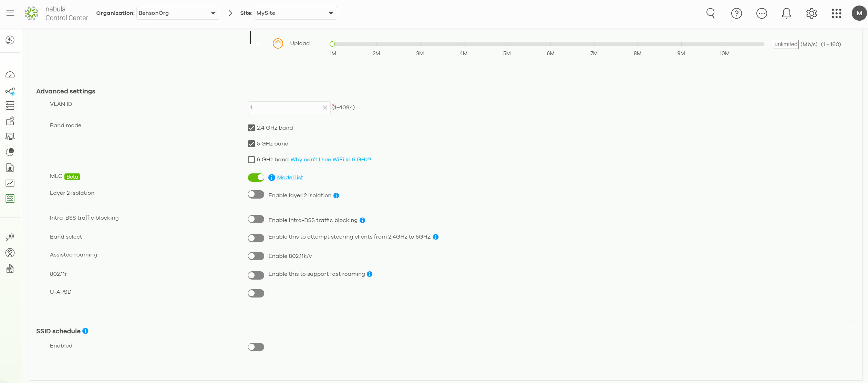This screenshot has height=383, width=868.
Task: Click the 'Band mode' label
Action: click(x=66, y=125)
